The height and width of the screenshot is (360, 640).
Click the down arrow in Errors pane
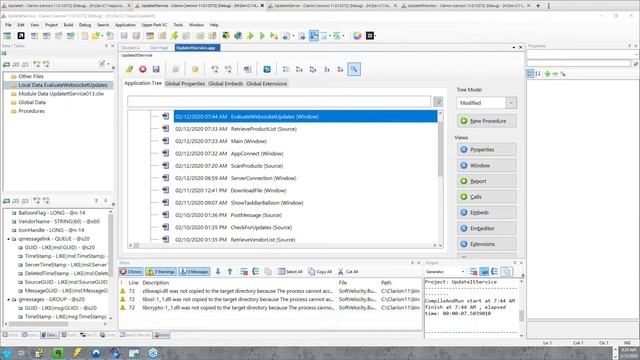click(218, 271)
